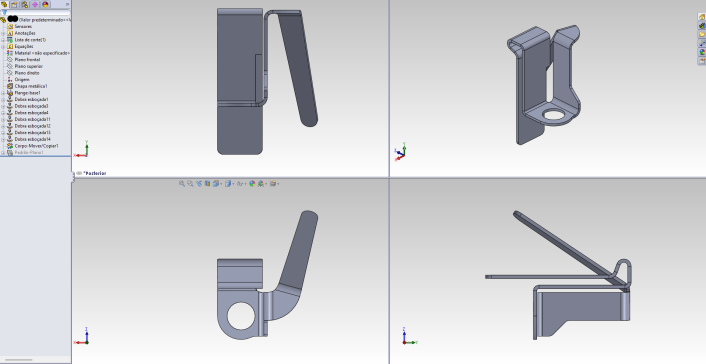This screenshot has height=364, width=706.
Task: Select Material <não especificado> entry
Action: click(x=42, y=53)
